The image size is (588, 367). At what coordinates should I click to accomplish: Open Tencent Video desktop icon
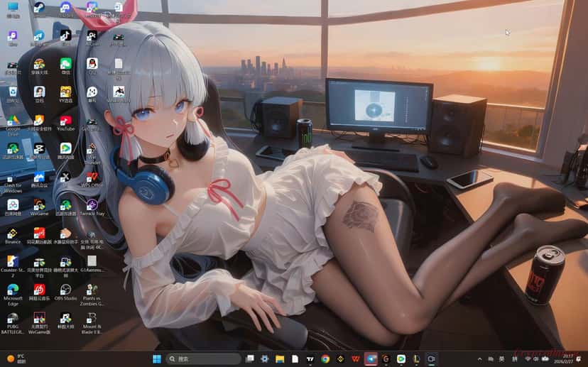65,151
